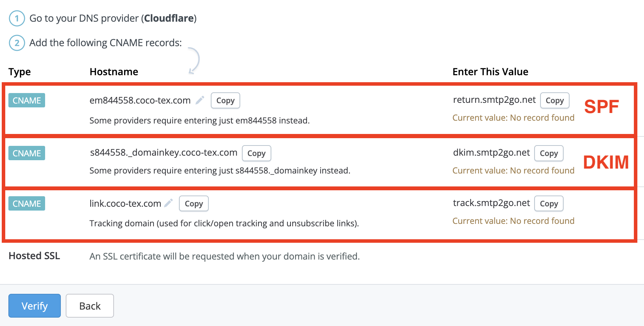
Task: Copy the link.coco-tex.com hostname
Action: coord(194,204)
